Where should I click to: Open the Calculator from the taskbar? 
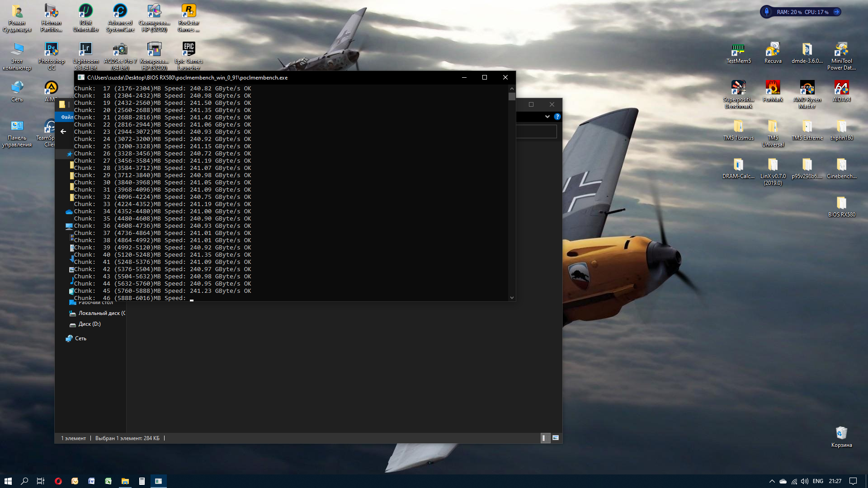point(142,481)
